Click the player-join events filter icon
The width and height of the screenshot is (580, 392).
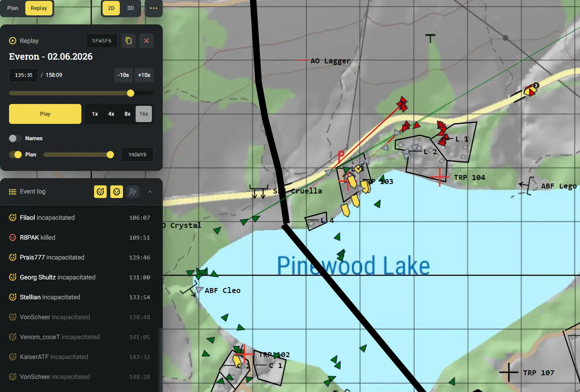click(x=133, y=192)
